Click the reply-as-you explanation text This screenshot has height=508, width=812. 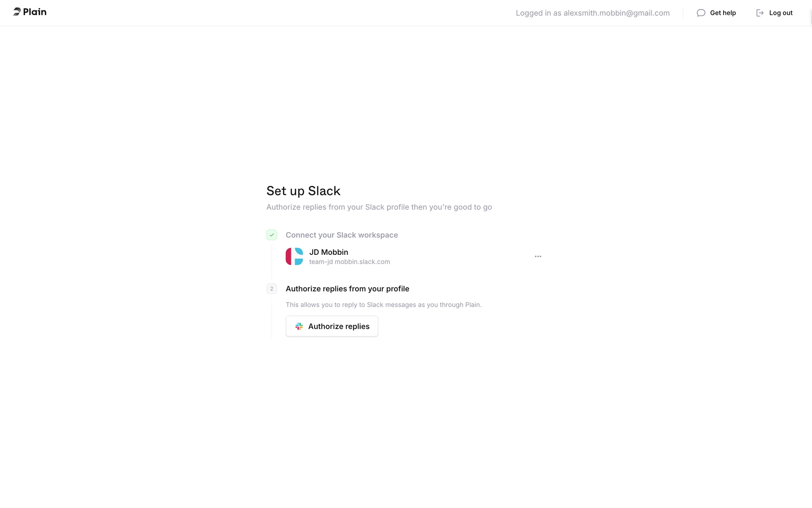click(x=383, y=305)
